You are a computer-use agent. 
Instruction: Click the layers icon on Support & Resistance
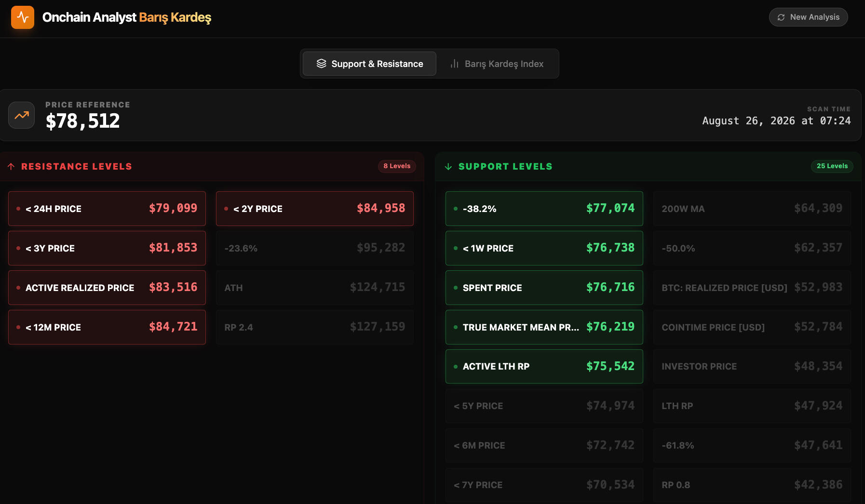coord(322,64)
